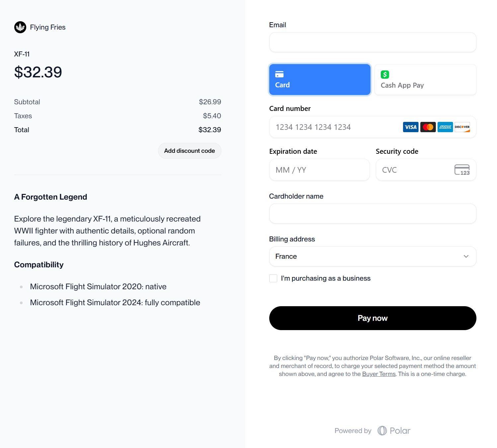Open the Buyer Terms link

(379, 374)
